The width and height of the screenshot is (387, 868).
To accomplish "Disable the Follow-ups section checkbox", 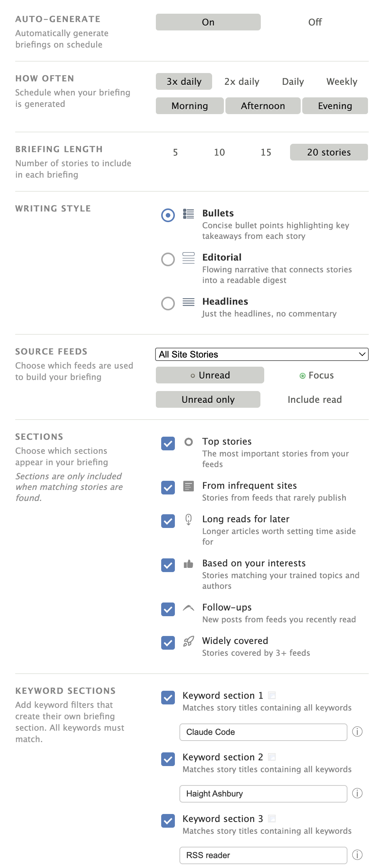I will [x=168, y=609].
